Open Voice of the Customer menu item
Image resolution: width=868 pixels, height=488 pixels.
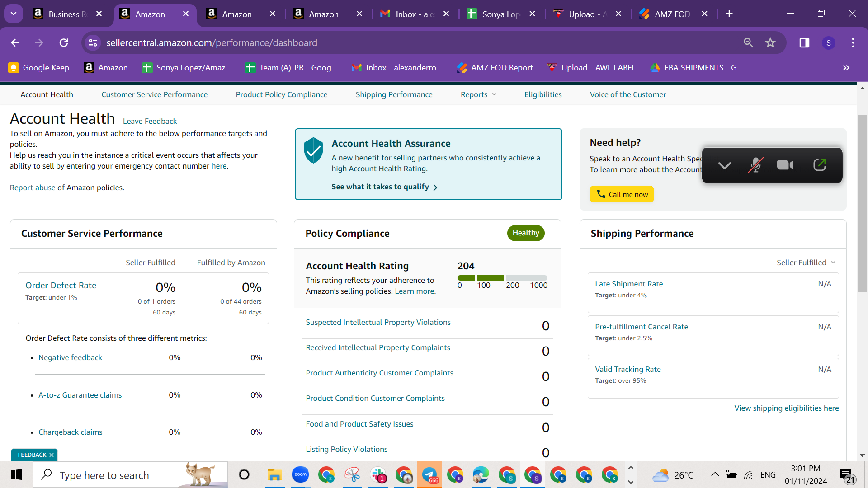tap(628, 94)
